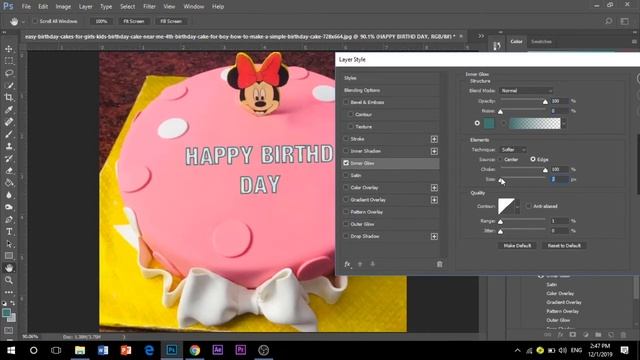This screenshot has width=640, height=360.
Task: Add another Inner Shadow with plus icon
Action: tap(434, 151)
